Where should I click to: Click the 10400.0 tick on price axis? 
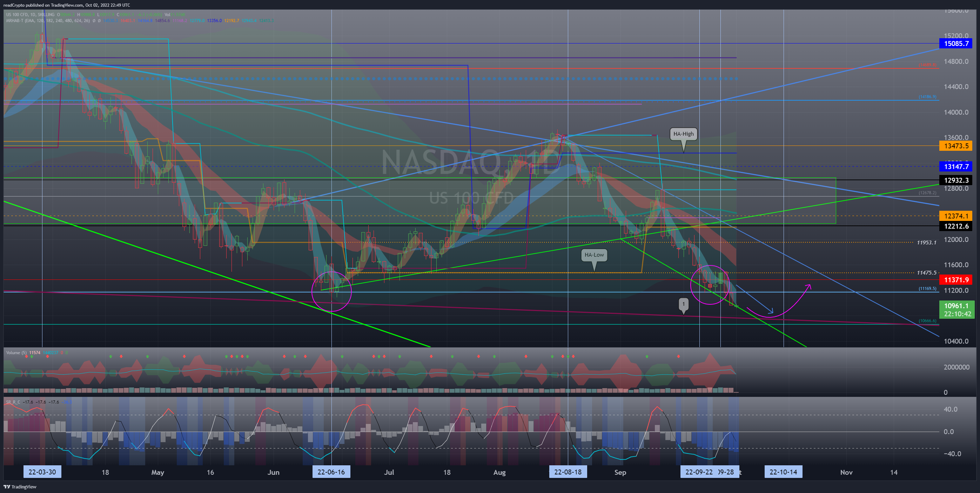coord(956,341)
